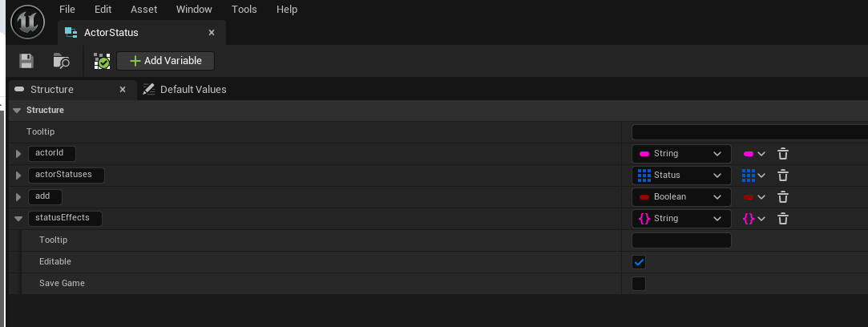Click the Add Variable button
The width and height of the screenshot is (868, 327).
(x=166, y=61)
